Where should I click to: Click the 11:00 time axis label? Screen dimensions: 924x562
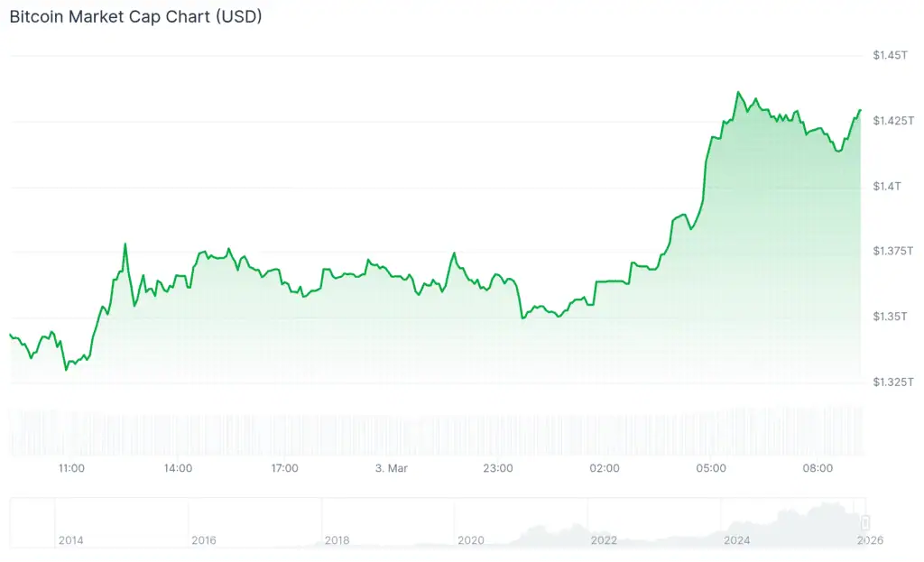click(x=71, y=468)
